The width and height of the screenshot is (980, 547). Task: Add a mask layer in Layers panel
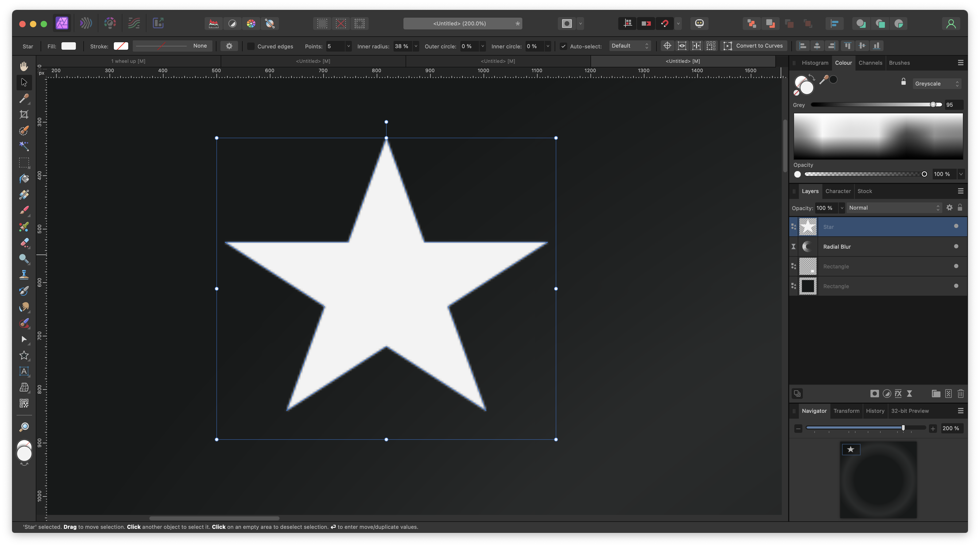(x=874, y=394)
